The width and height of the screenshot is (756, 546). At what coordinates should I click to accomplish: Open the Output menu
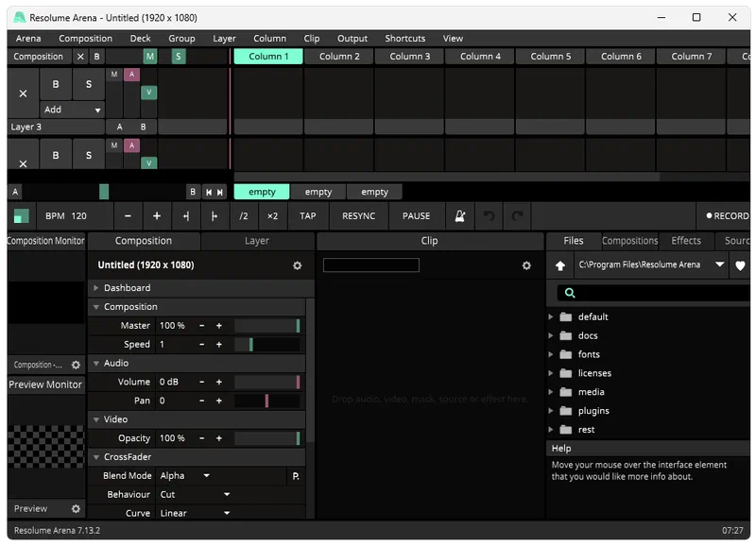352,38
